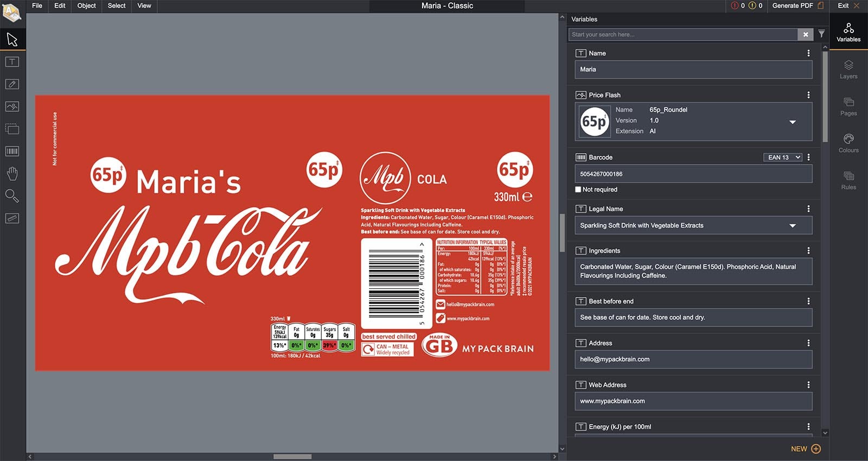Image resolution: width=868 pixels, height=461 pixels.
Task: Click the yellow warning count indicator
Action: pyautogui.click(x=755, y=5)
